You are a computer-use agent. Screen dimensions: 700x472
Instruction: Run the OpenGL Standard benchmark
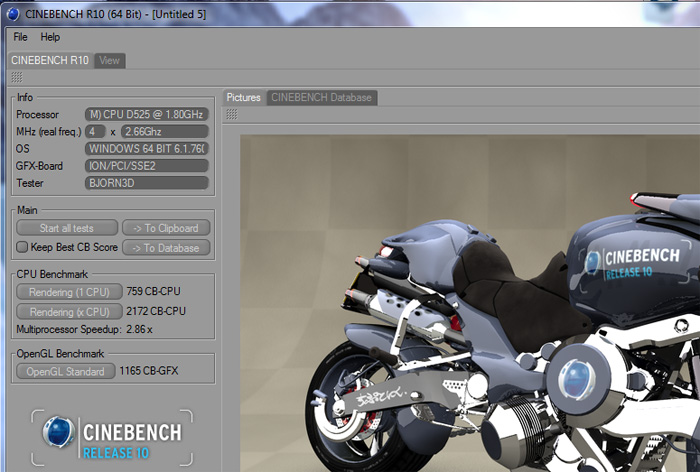[x=66, y=371]
